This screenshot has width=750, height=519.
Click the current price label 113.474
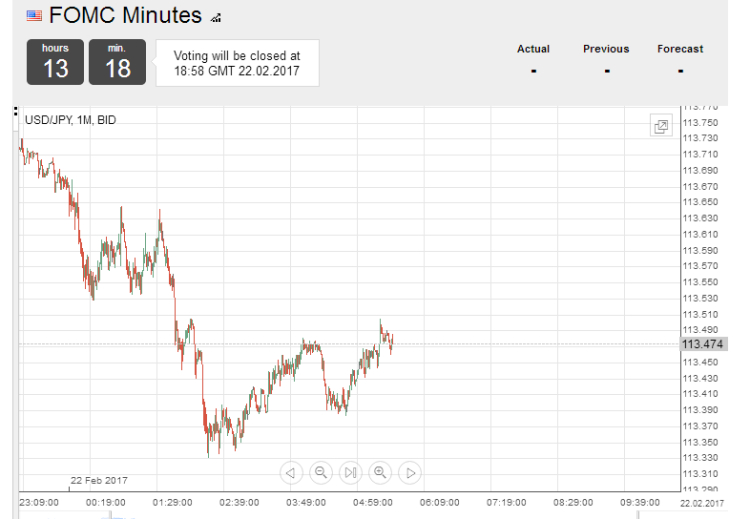(x=703, y=344)
